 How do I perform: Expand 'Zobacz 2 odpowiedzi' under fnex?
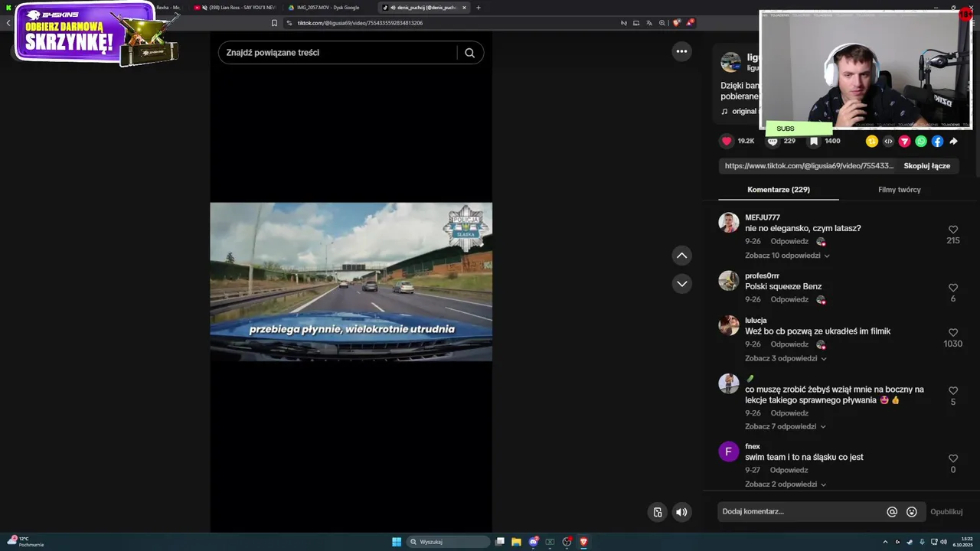tap(786, 484)
